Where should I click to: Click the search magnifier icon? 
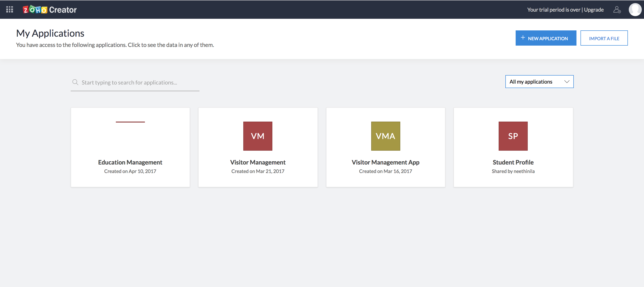pos(75,82)
